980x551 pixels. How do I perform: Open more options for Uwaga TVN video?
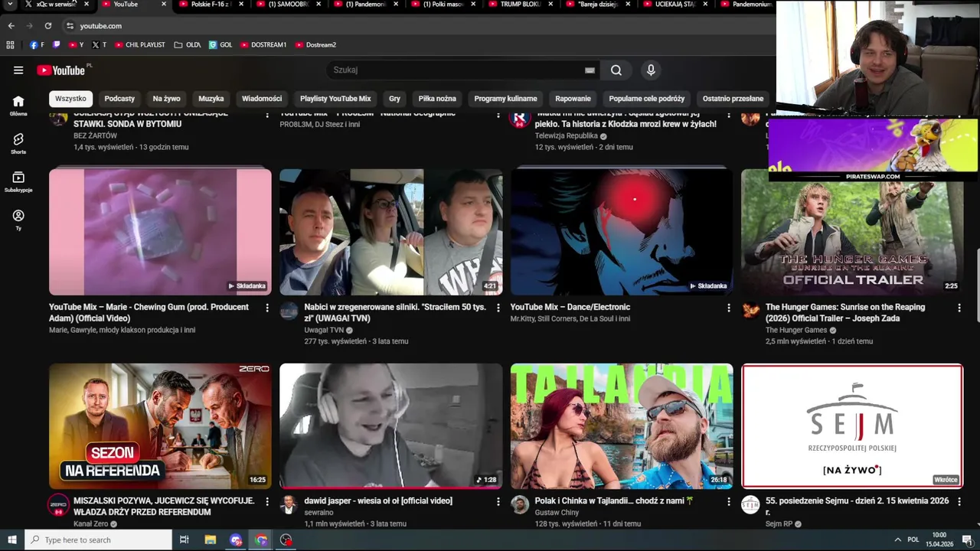pos(498,308)
